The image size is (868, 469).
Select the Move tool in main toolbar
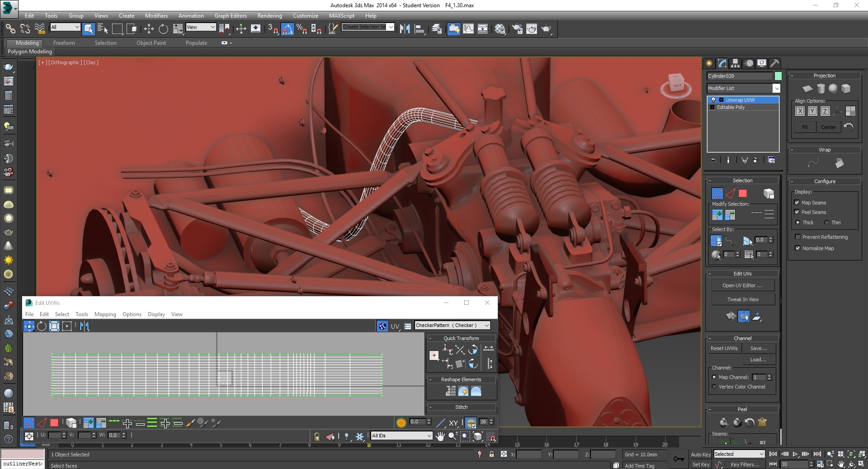tap(149, 29)
